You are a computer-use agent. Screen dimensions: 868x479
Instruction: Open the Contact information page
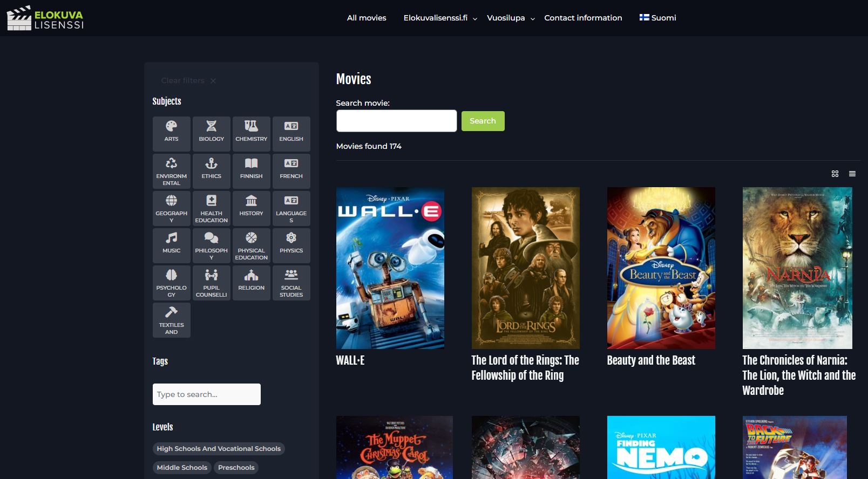click(583, 18)
